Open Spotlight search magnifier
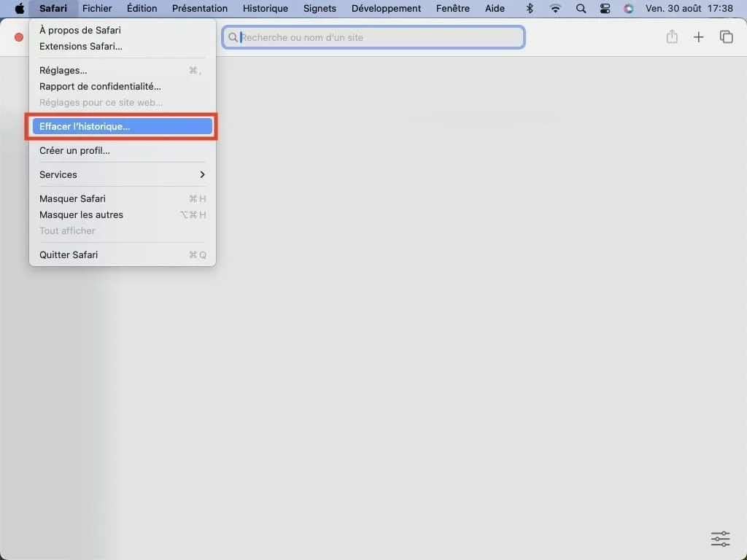Screen dimensions: 747x560 coord(581,9)
